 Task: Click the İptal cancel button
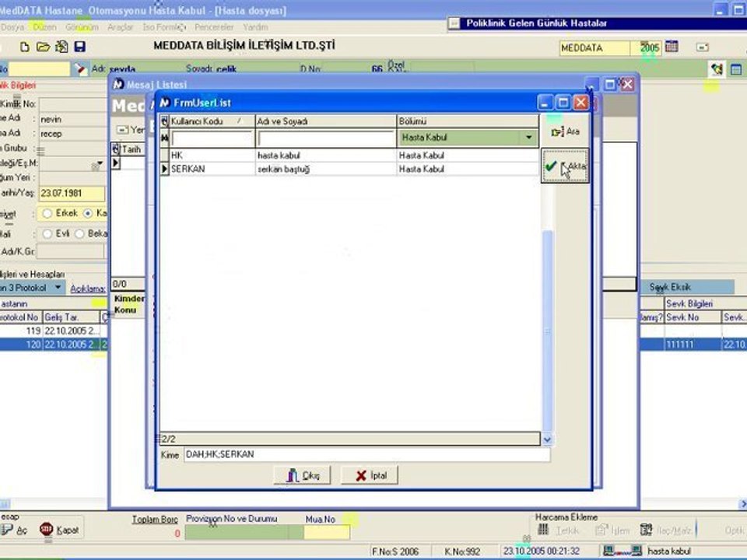(370, 475)
